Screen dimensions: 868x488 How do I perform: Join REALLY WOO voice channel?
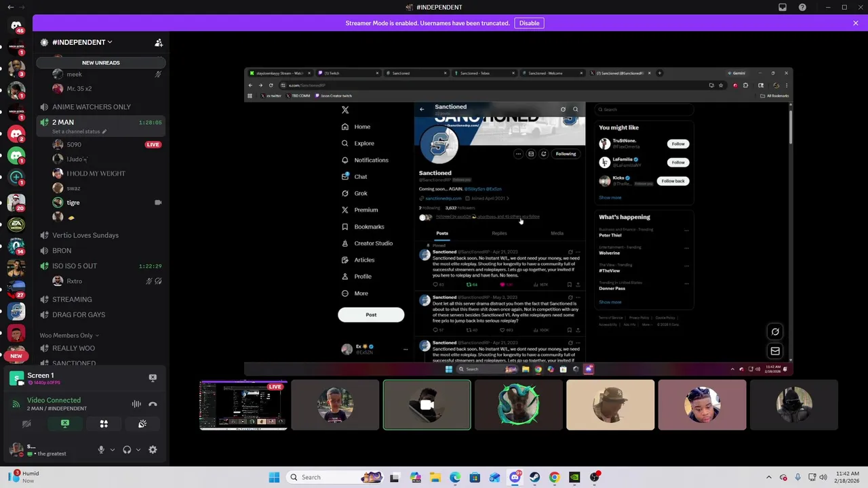[100, 348]
